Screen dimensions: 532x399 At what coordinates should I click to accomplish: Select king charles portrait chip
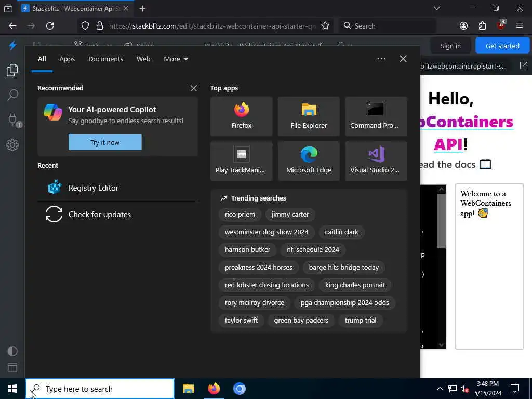[355, 285]
